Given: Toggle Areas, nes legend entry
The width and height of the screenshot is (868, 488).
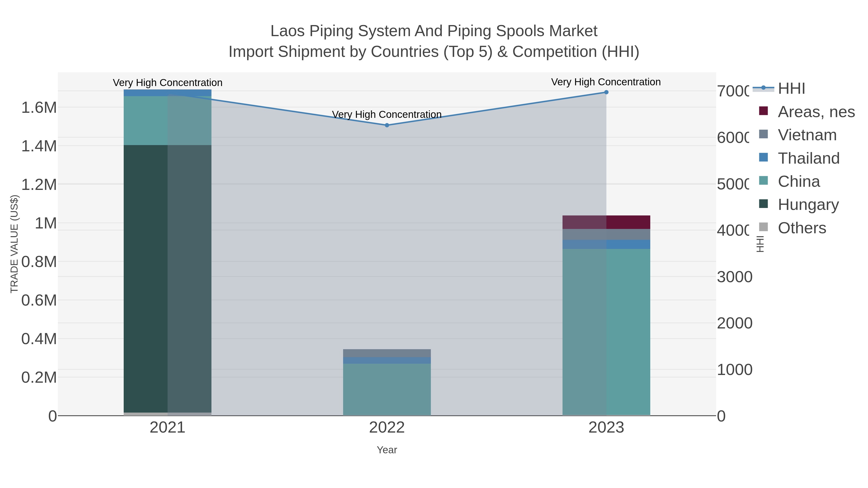Looking at the screenshot, I should pyautogui.click(x=807, y=112).
